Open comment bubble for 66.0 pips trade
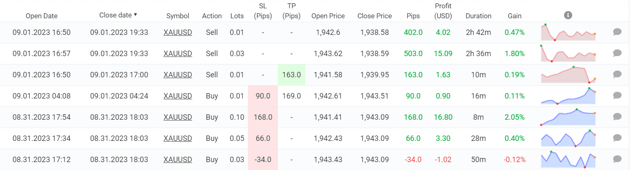Screen dimensions: 644x170 coord(617,138)
